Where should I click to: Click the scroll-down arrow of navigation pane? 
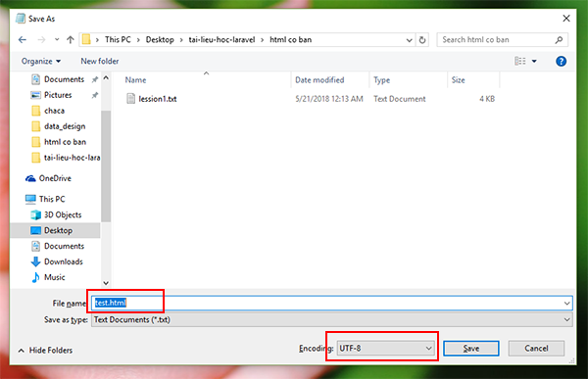click(106, 283)
